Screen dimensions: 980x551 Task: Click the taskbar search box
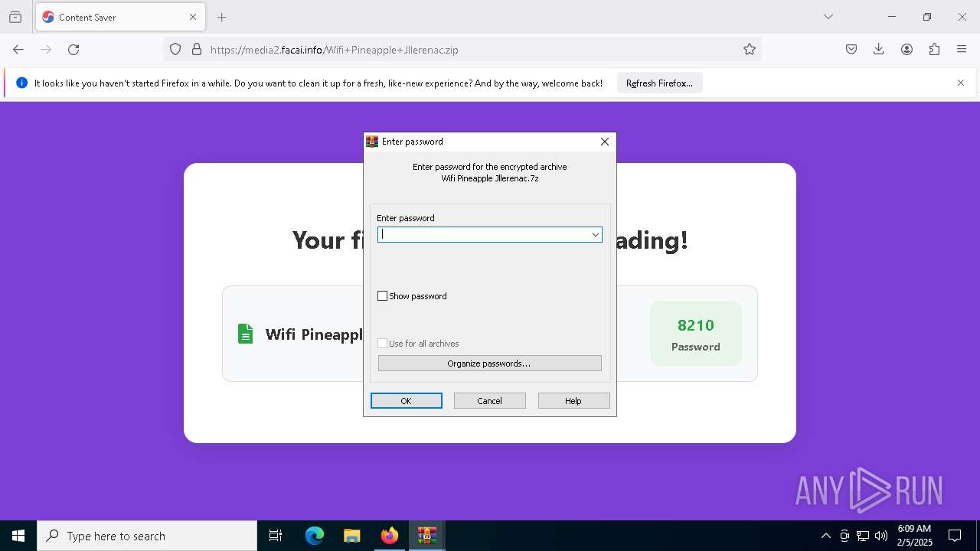[147, 536]
